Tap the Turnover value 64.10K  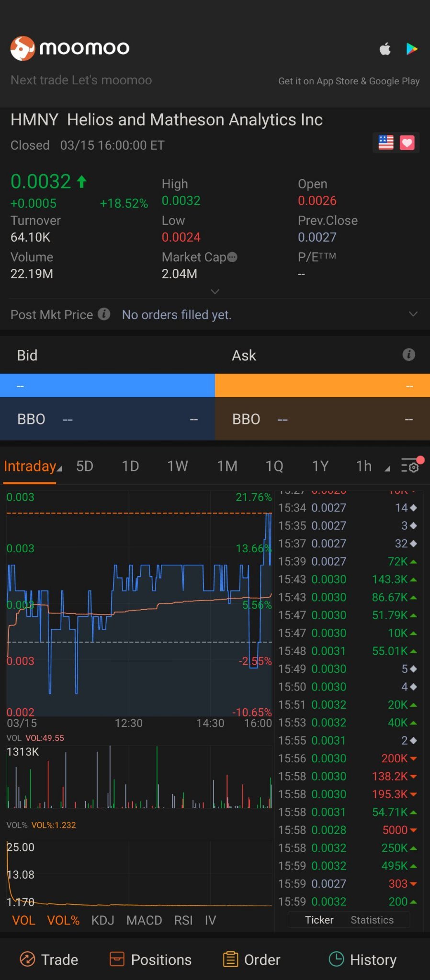[30, 237]
